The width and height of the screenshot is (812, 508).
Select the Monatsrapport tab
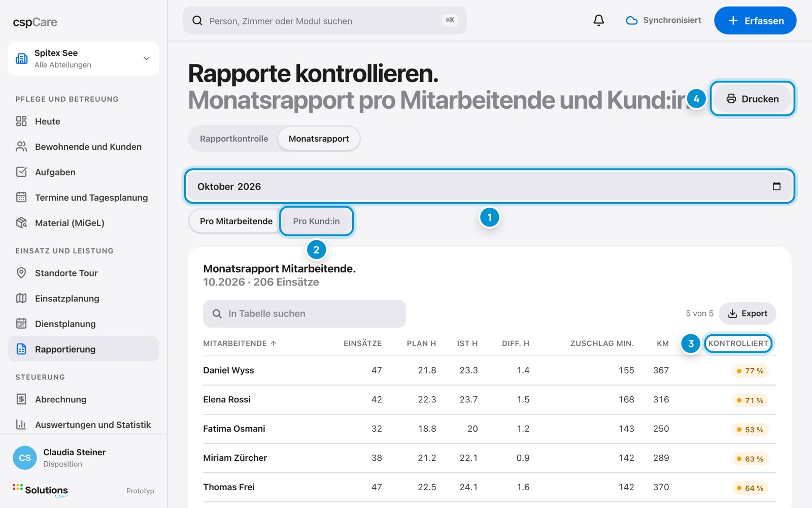(x=319, y=139)
